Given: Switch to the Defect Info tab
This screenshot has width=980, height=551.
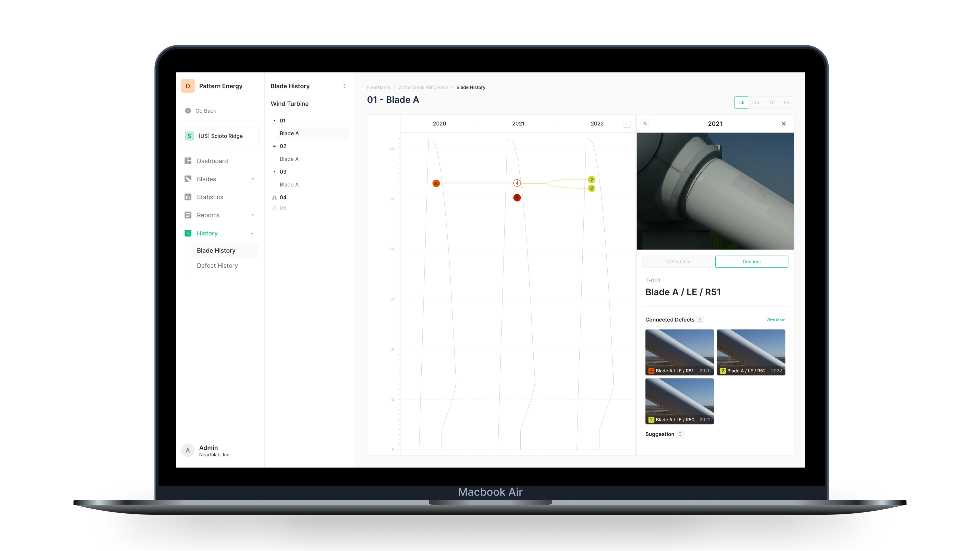Looking at the screenshot, I should coord(678,262).
